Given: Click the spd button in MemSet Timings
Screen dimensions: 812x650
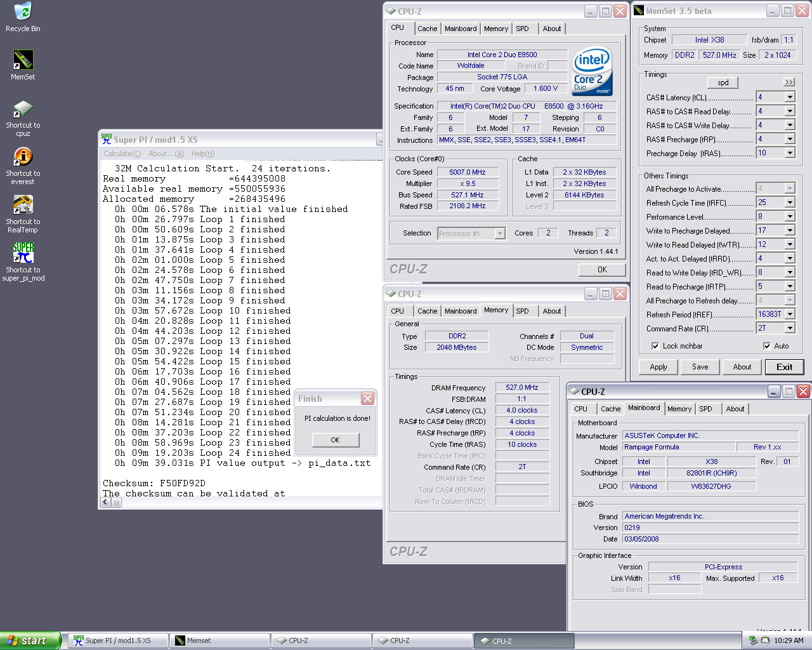Looking at the screenshot, I should 723,83.
